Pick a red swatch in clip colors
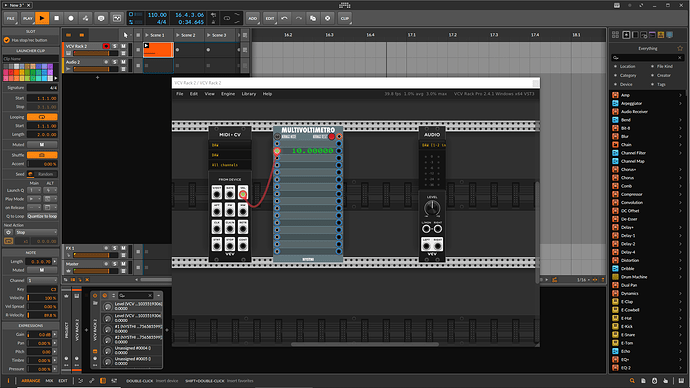 pyautogui.click(x=11, y=72)
